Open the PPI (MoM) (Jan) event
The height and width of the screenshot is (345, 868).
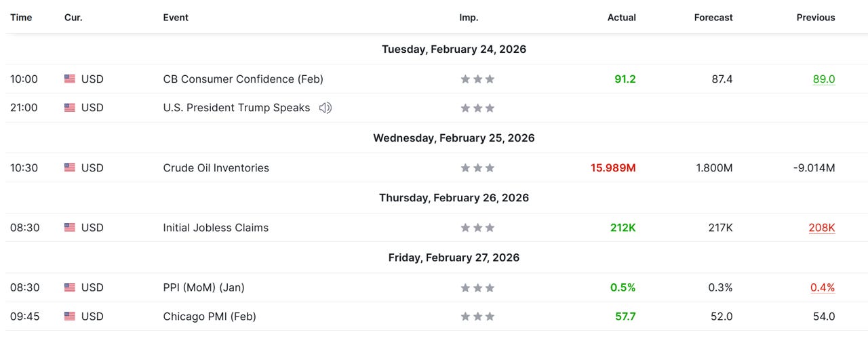pyautogui.click(x=203, y=287)
